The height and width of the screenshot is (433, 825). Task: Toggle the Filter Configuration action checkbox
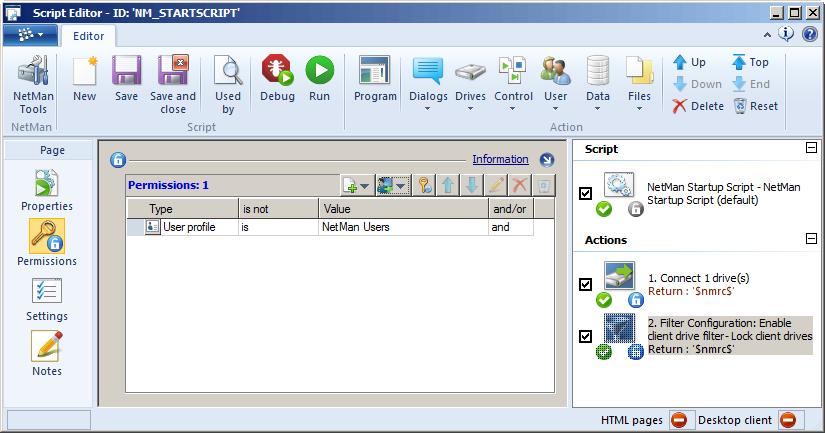(586, 336)
